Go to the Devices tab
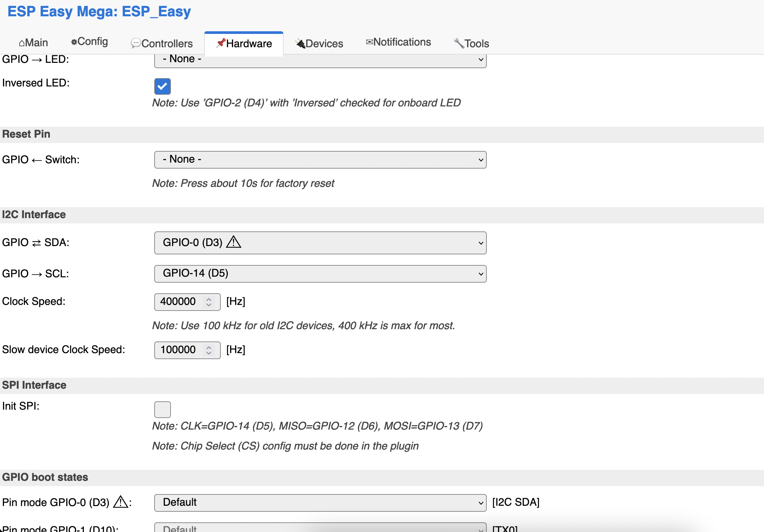The image size is (764, 532). (x=319, y=44)
